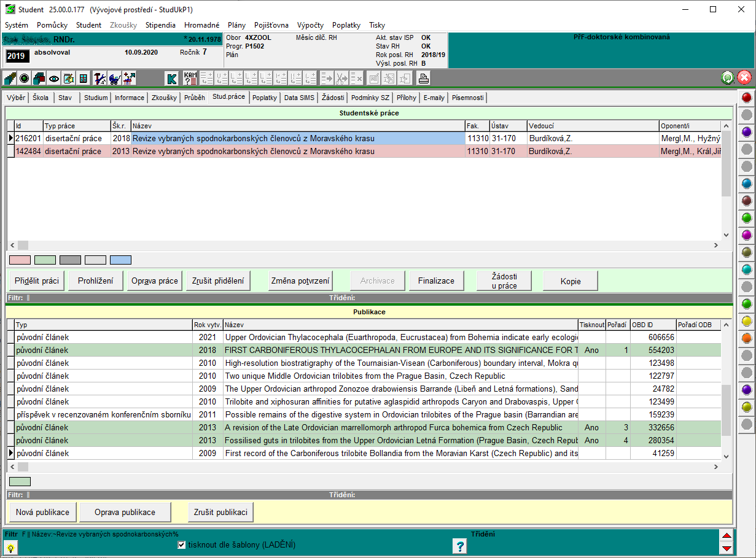Click the green K icon

point(172,79)
